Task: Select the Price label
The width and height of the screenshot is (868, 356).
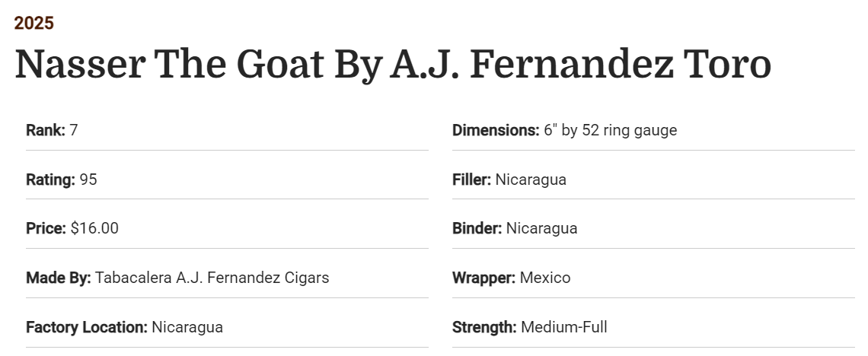Action: [46, 228]
